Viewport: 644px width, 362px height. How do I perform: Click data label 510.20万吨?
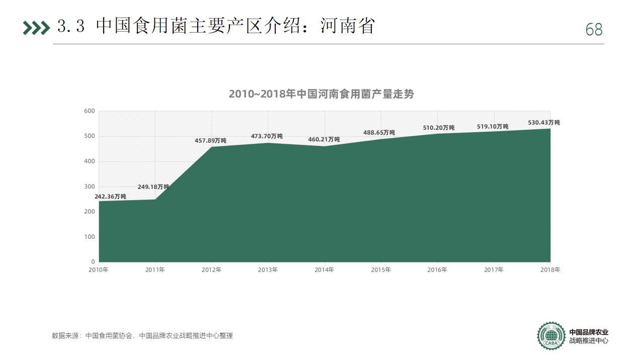point(438,128)
